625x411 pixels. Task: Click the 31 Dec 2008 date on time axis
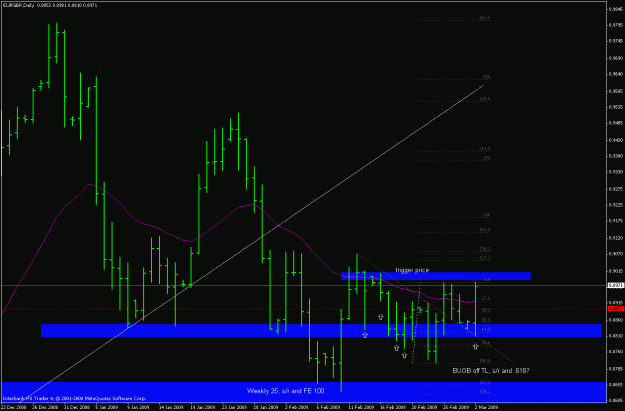coord(76,407)
